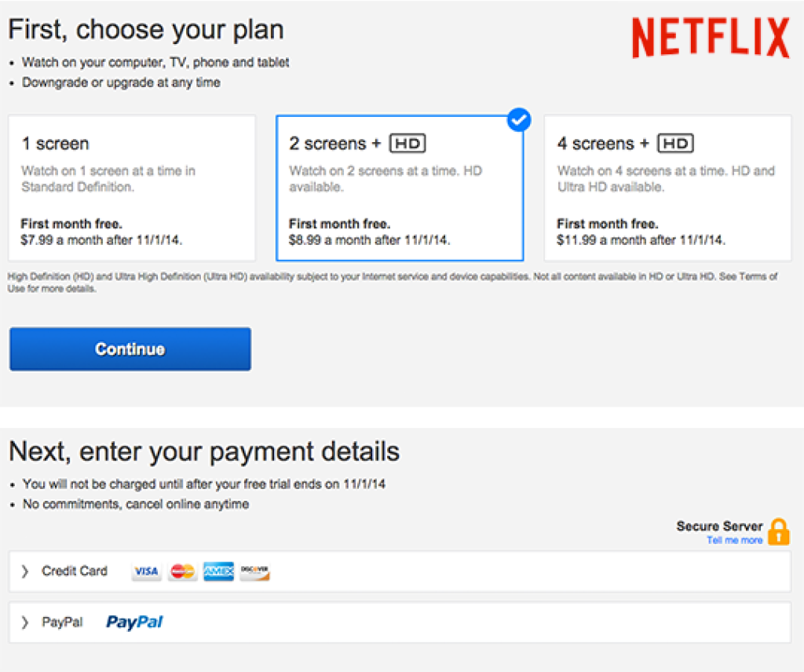Viewport: 804px width, 672px height.
Task: Click the blue selected checkmark badge
Action: (x=519, y=120)
